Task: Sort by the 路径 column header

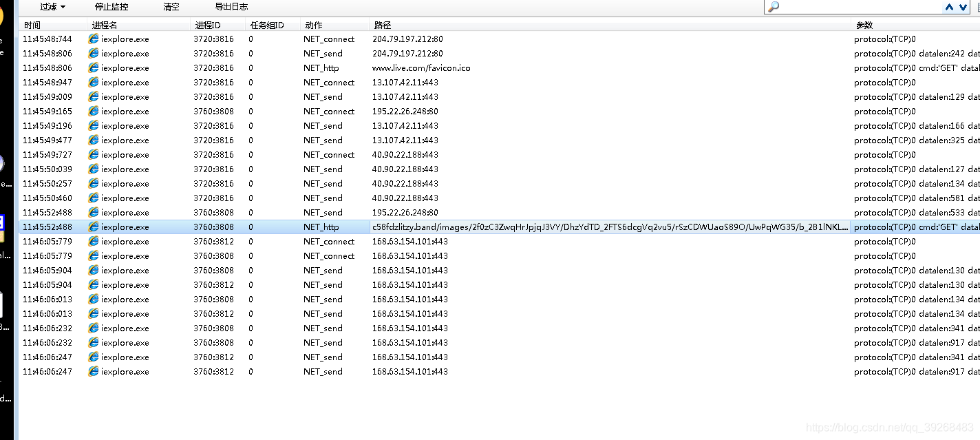Action: 610,25
